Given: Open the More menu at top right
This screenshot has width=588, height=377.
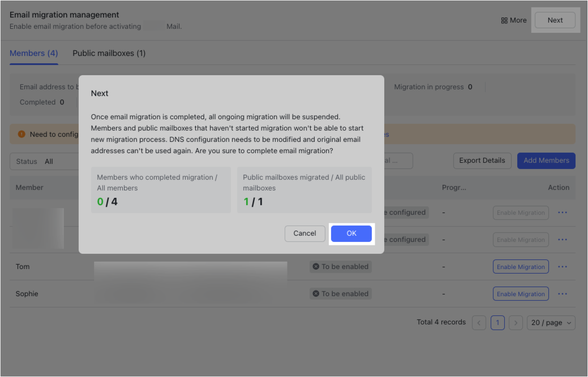Looking at the screenshot, I should click(x=513, y=20).
